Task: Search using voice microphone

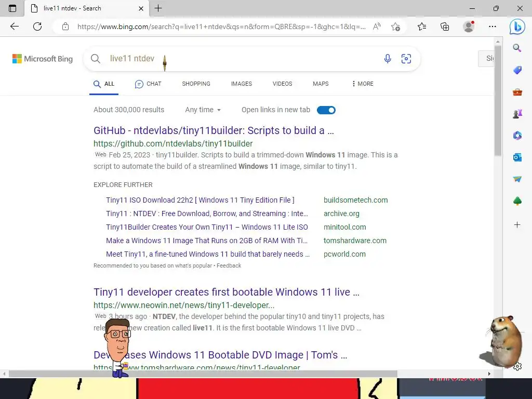Action: coord(388,58)
